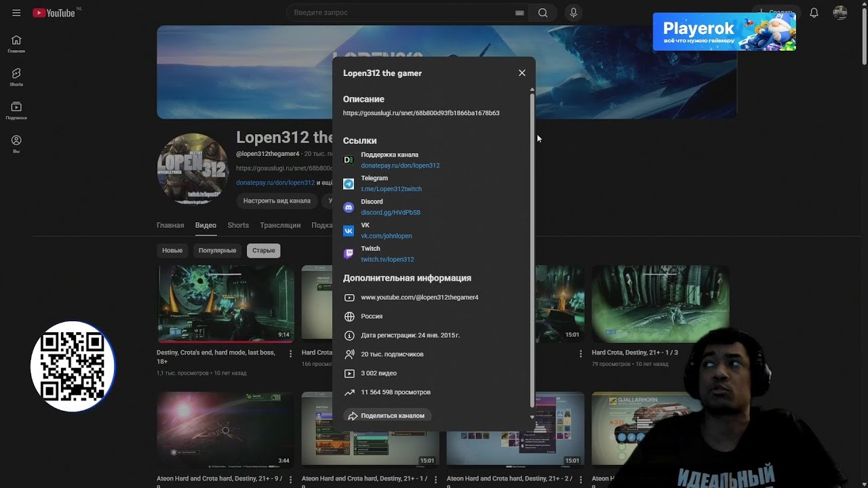Click the QR code overlay
Screen dimensions: 868x488
point(73,367)
